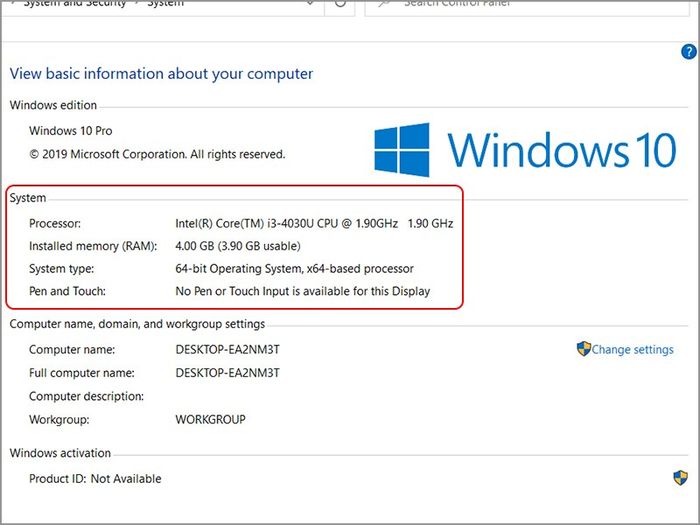Open the blue Help question mark icon
The height and width of the screenshot is (525, 700).
[x=688, y=52]
